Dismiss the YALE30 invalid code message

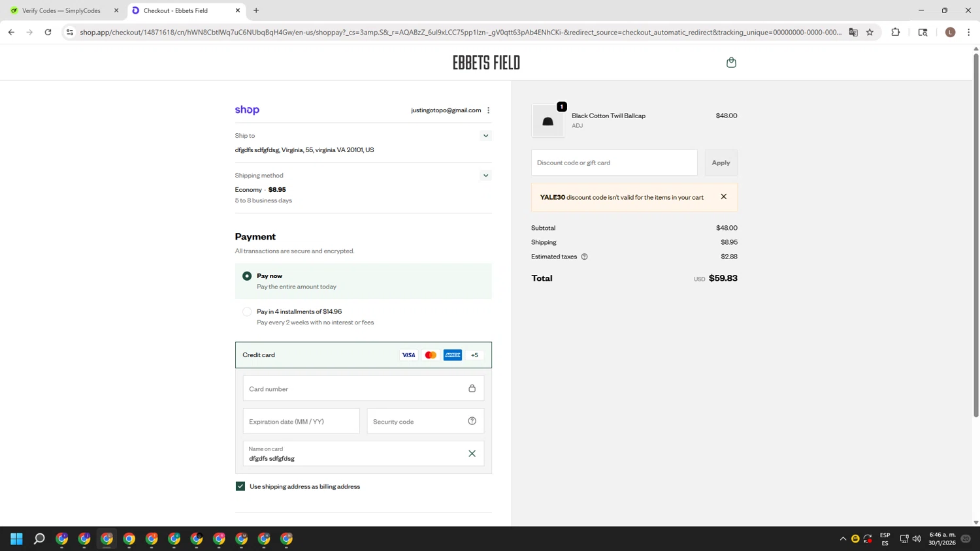pyautogui.click(x=723, y=197)
